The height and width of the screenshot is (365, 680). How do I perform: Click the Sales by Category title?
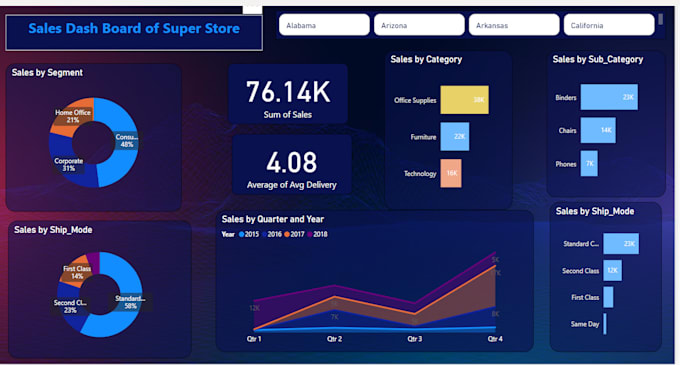[426, 59]
